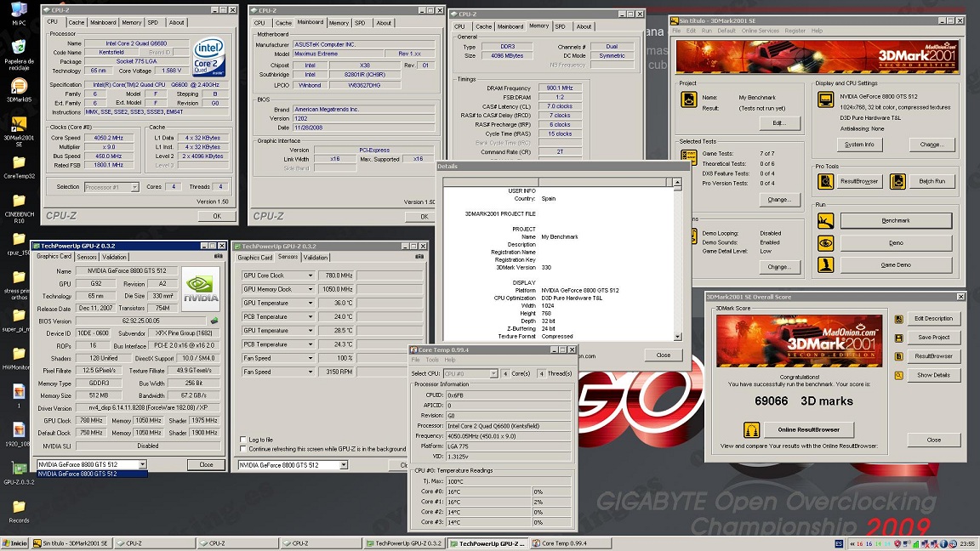Open the CINEBENCH R10 desktop folder
This screenshot has height=551, width=980.
(x=19, y=201)
